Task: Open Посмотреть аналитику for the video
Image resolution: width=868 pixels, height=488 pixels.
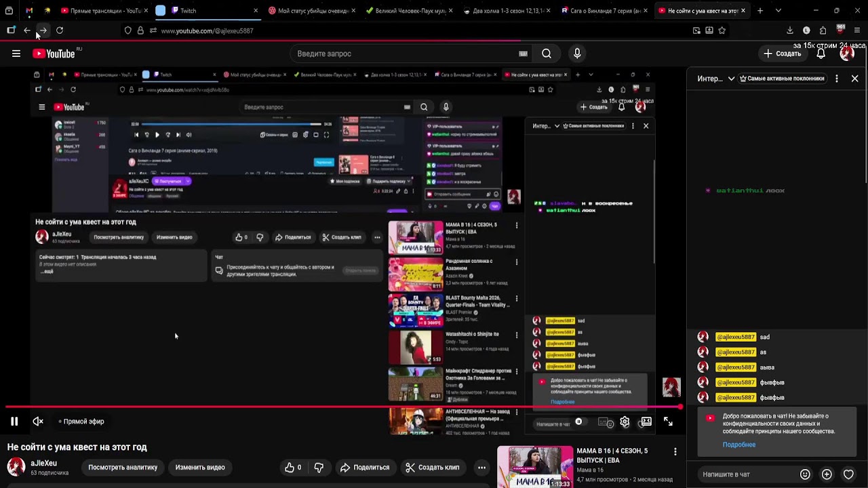Action: click(x=123, y=468)
